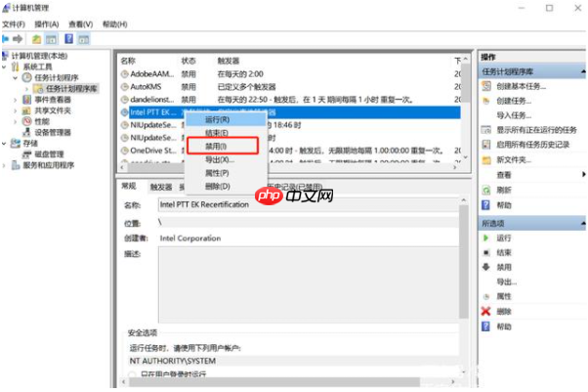
Task: Click the green 运行 arrow in actions pane
Action: click(x=486, y=238)
